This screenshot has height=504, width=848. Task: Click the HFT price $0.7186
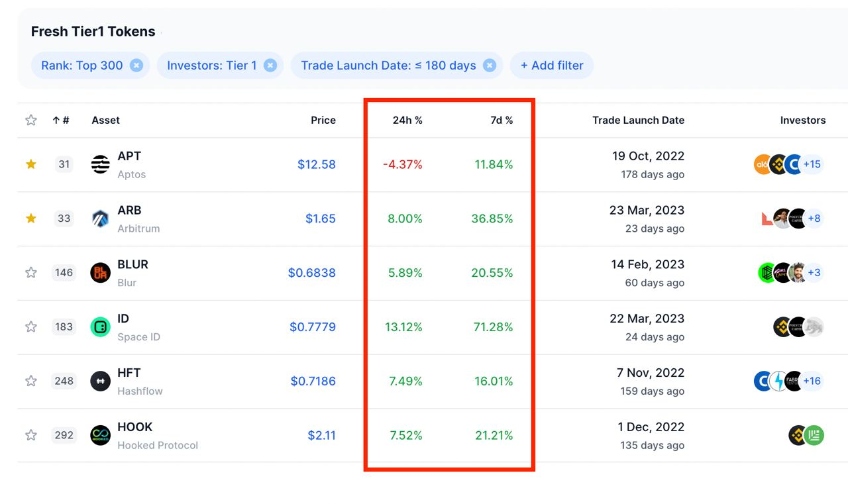coord(313,381)
